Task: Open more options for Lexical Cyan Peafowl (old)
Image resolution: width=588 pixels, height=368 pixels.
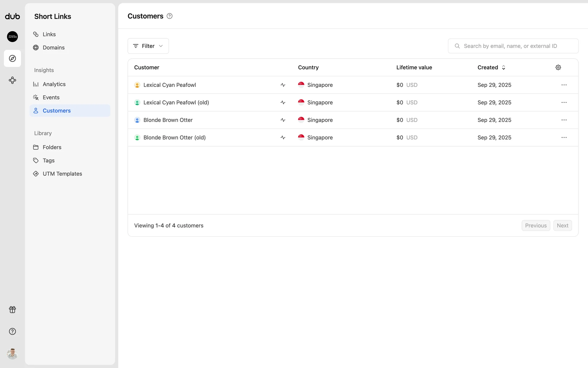Action: tap(564, 102)
